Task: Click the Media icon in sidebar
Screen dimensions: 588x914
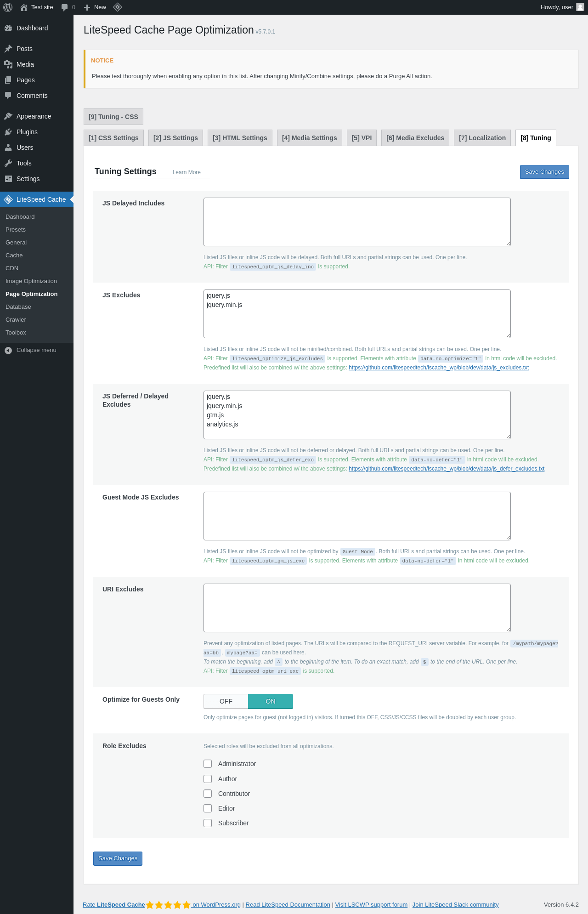Action: click(8, 64)
